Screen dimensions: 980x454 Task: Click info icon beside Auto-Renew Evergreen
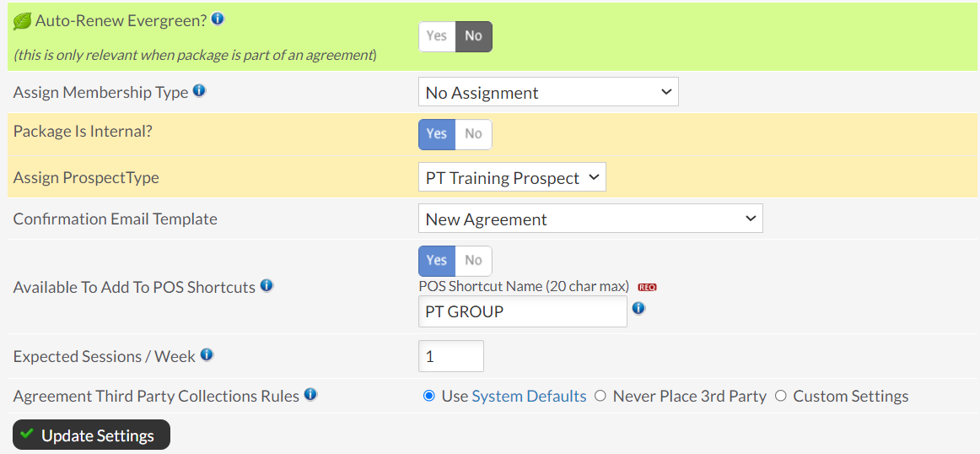pos(218,19)
